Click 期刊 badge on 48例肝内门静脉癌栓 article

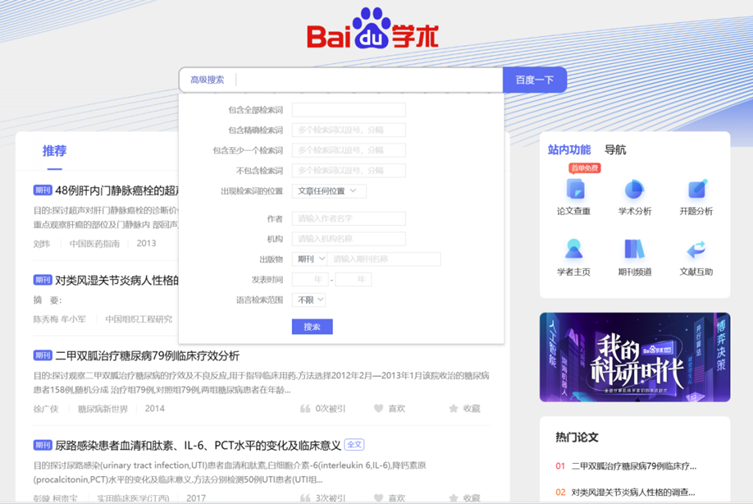point(42,190)
